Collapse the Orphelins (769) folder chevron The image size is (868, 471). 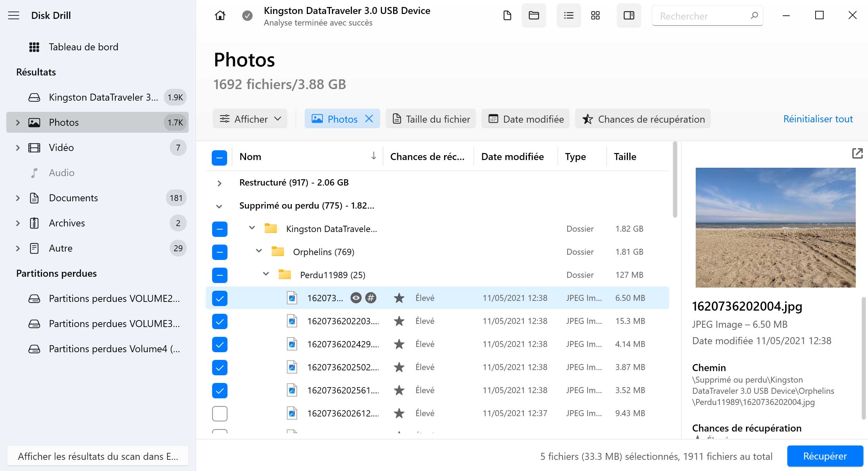tap(259, 251)
